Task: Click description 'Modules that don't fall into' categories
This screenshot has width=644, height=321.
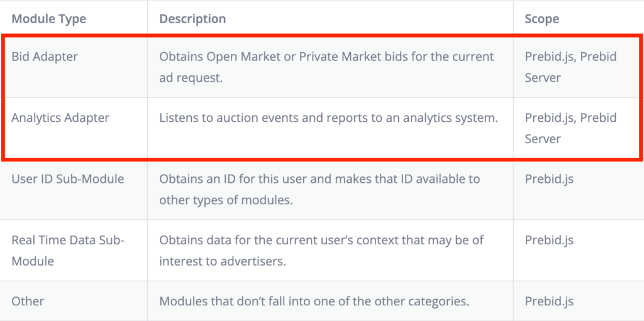Action: point(314,302)
